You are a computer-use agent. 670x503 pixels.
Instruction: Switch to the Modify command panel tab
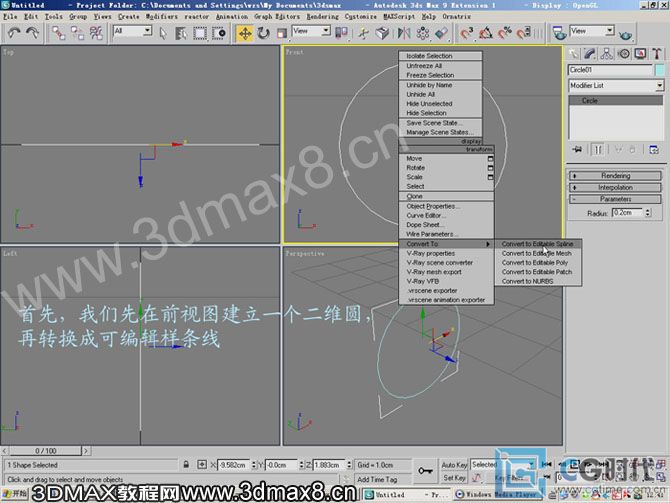tap(590, 54)
